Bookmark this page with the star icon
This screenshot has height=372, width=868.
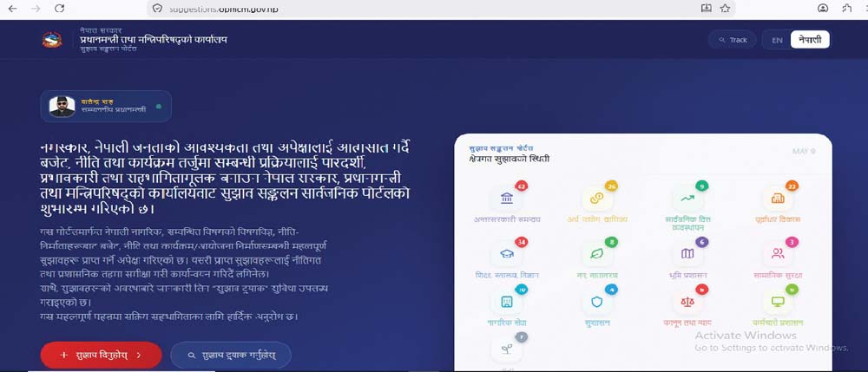point(725,9)
